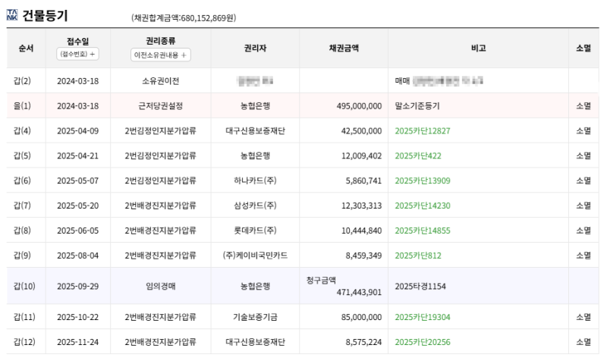Expand the 접수번호 + button
The image size is (607, 364).
77,54
